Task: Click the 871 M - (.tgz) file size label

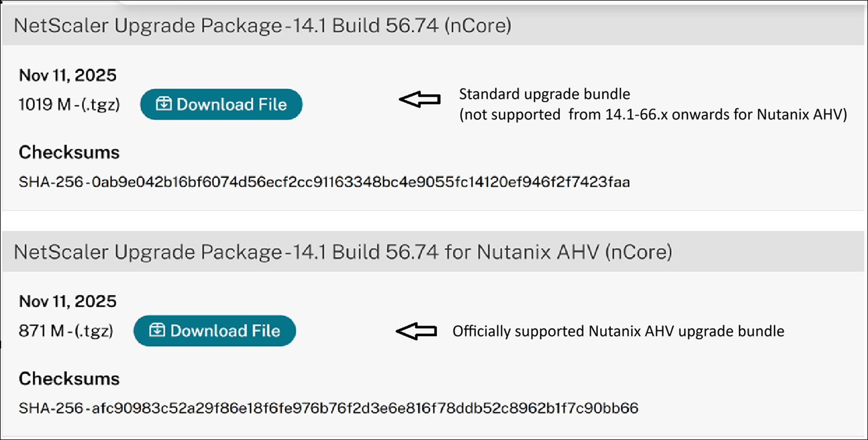Action: (63, 331)
